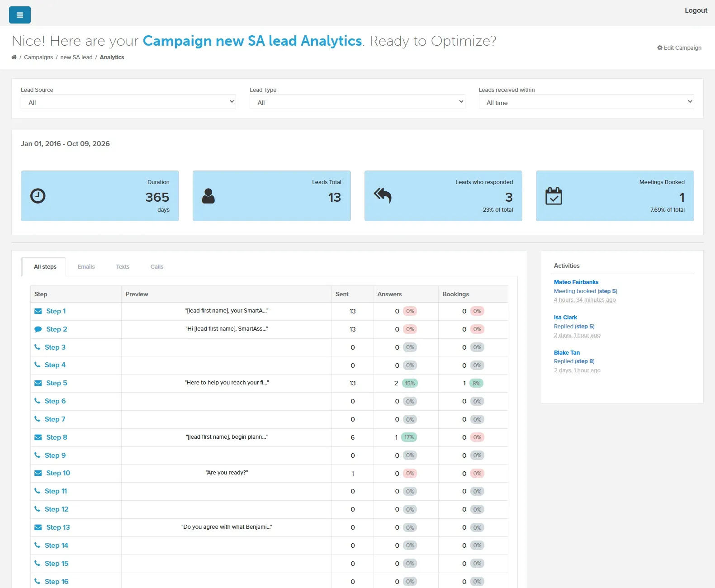Screen dimensions: 715x588
Task: Click the date range Jan 01, 2016 - Oct 09, 2026
Action: [65, 144]
